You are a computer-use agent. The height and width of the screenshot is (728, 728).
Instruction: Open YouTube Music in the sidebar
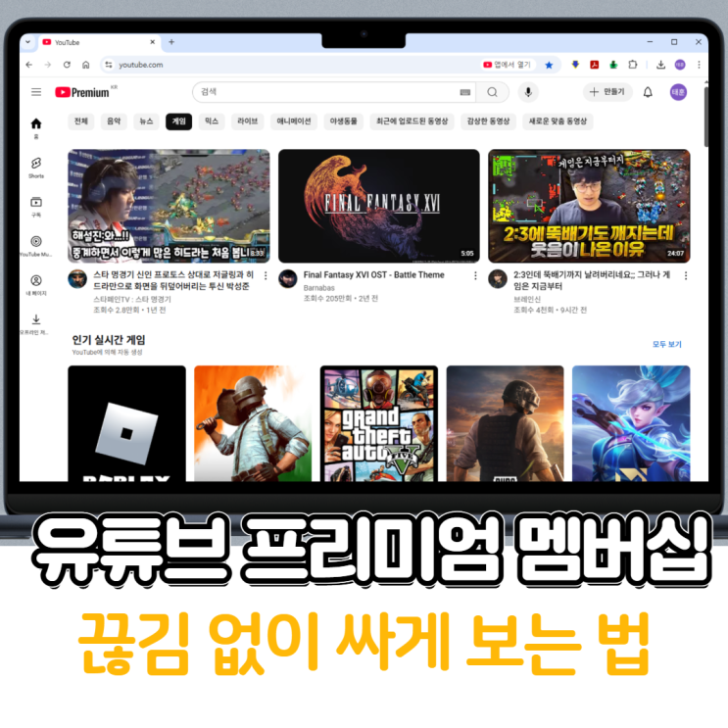36,246
